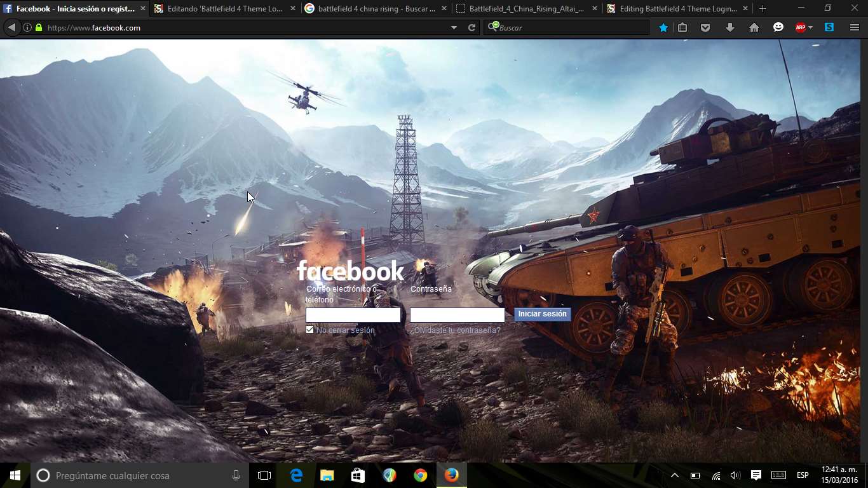
Task: Expand the Adblock Plus dropdown arrow
Action: coord(810,28)
